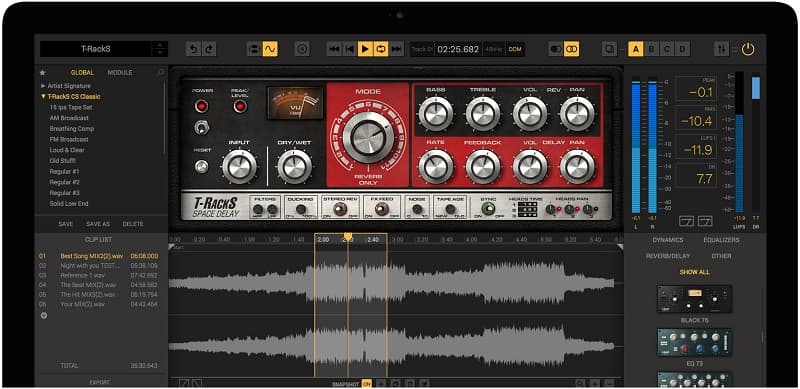Select Reference 1.wav in clip list

coord(99,275)
